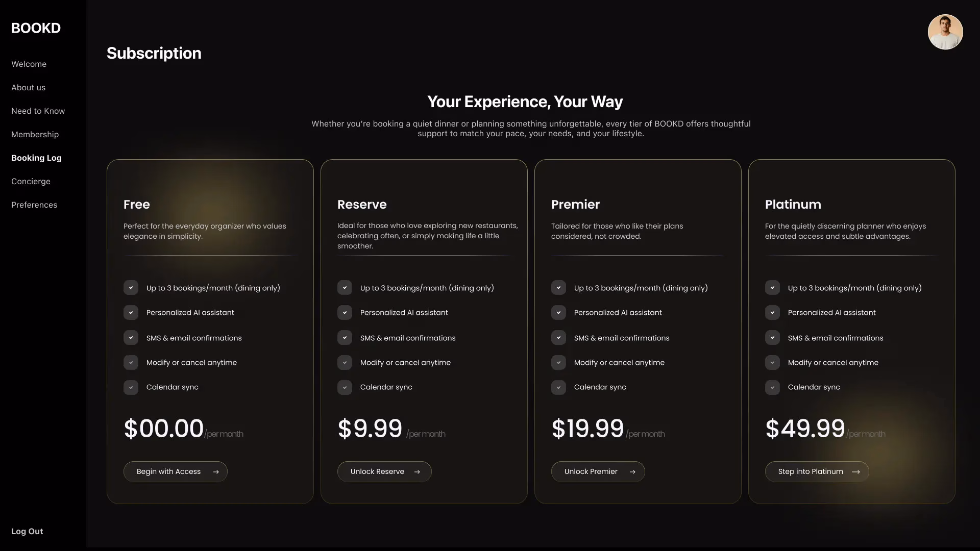Click the BOOKD logo

click(36, 28)
